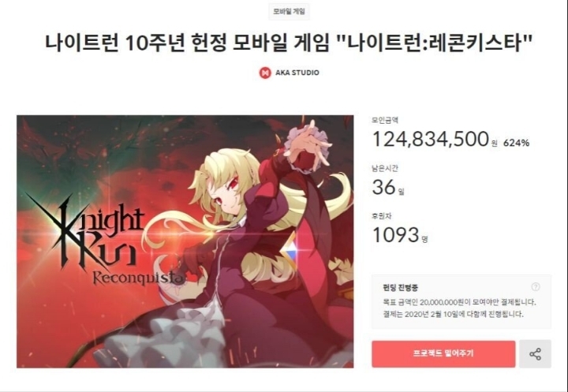
Task: Click the 모인금액 label
Action: tap(385, 120)
